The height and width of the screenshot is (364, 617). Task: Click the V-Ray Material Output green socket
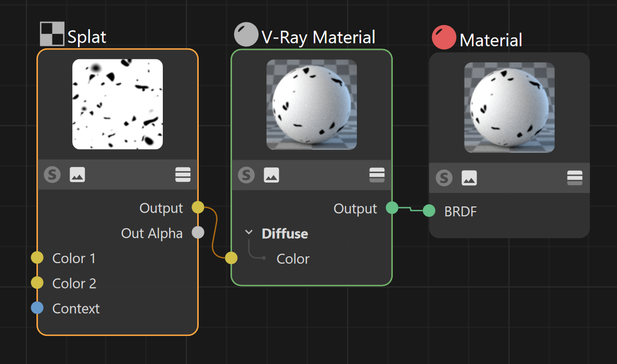click(x=392, y=207)
